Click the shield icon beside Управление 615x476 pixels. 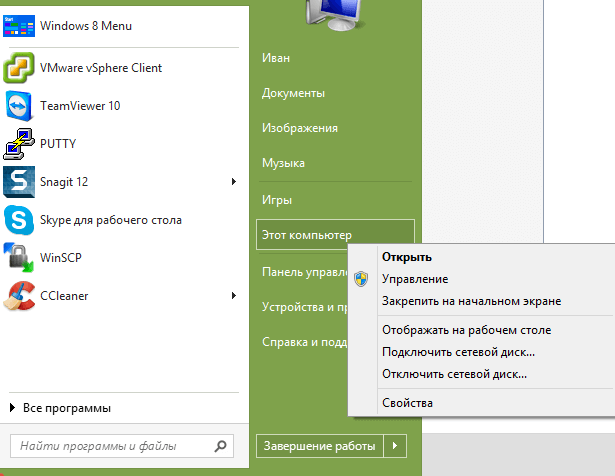point(361,279)
